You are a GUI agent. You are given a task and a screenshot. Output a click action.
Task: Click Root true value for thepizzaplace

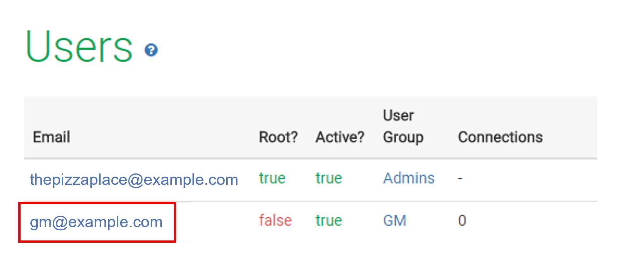(272, 178)
